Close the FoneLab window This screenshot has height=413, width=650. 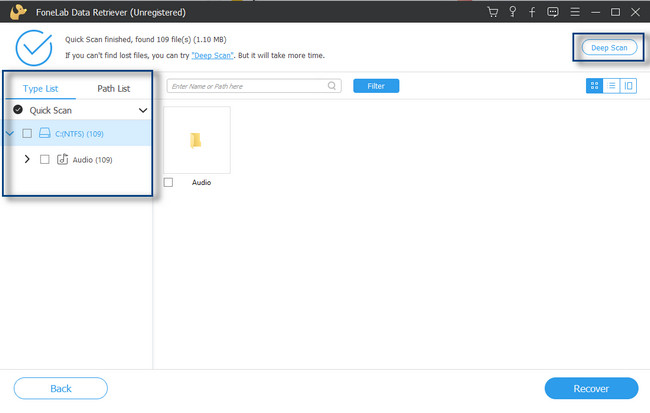pos(635,12)
